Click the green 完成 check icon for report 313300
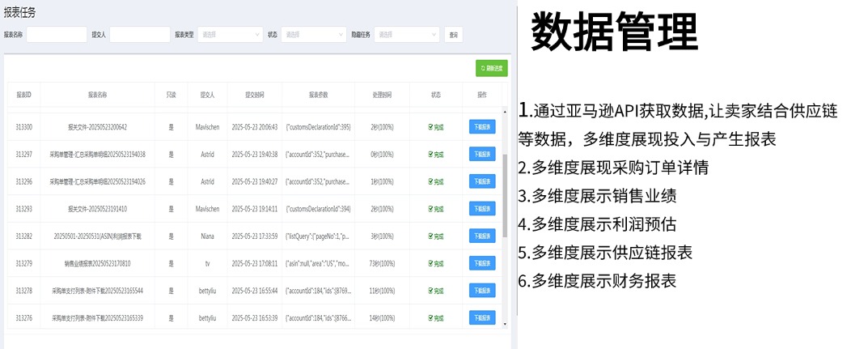868x349 pixels. (x=430, y=127)
